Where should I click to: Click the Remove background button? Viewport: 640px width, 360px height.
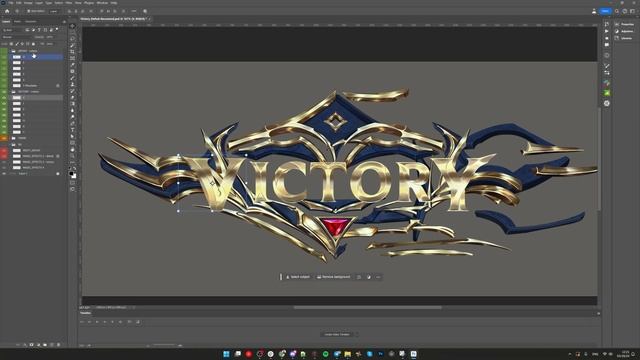[333, 277]
